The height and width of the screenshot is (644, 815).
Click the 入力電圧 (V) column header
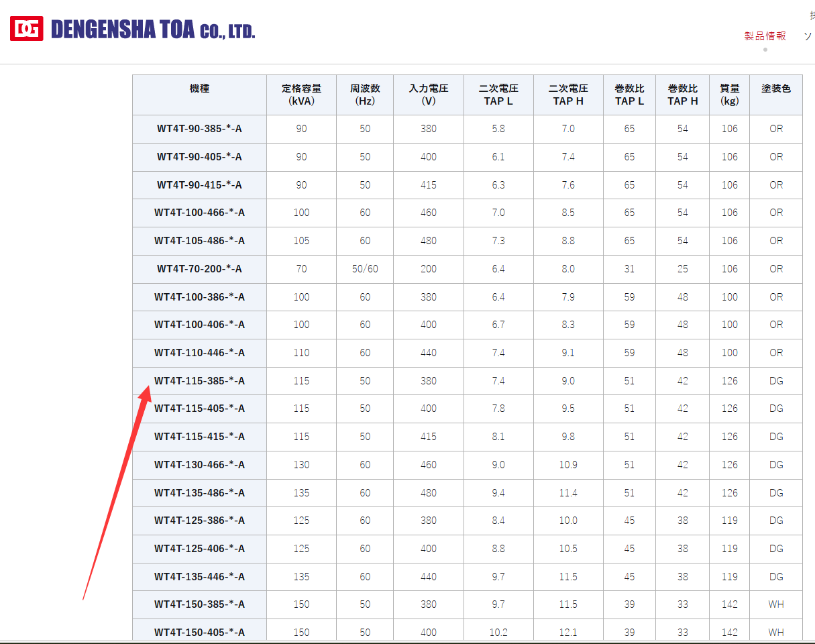click(x=429, y=95)
